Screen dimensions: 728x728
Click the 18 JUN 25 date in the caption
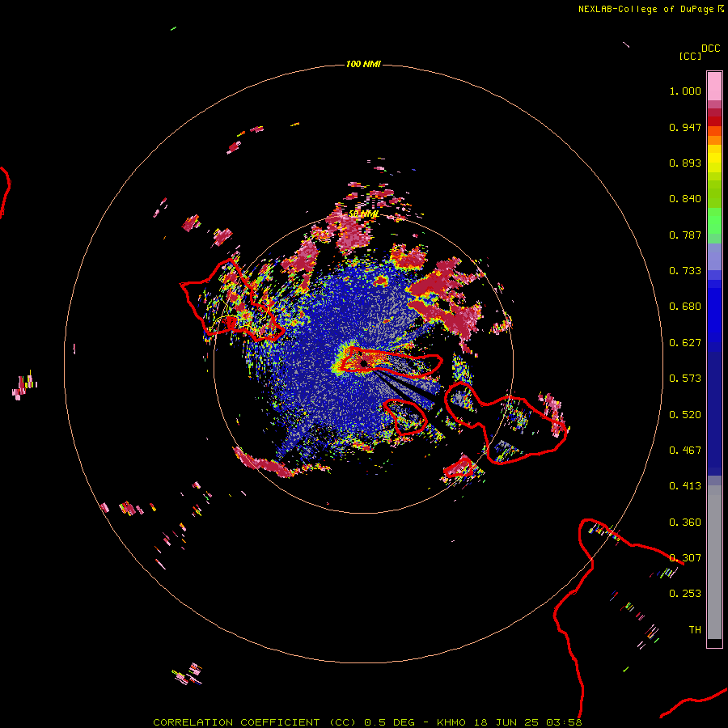(506, 722)
